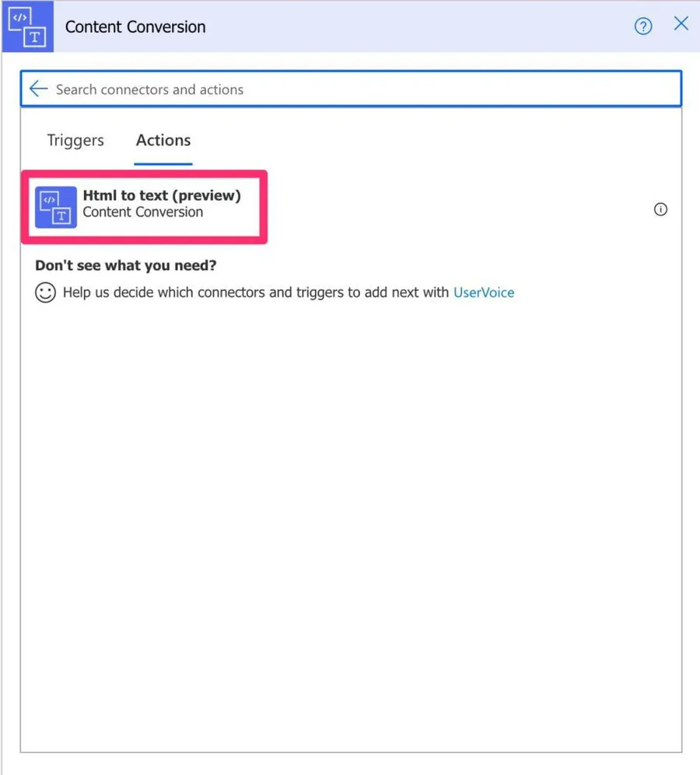Select the Actions tab
The image size is (700, 775).
[x=163, y=141]
